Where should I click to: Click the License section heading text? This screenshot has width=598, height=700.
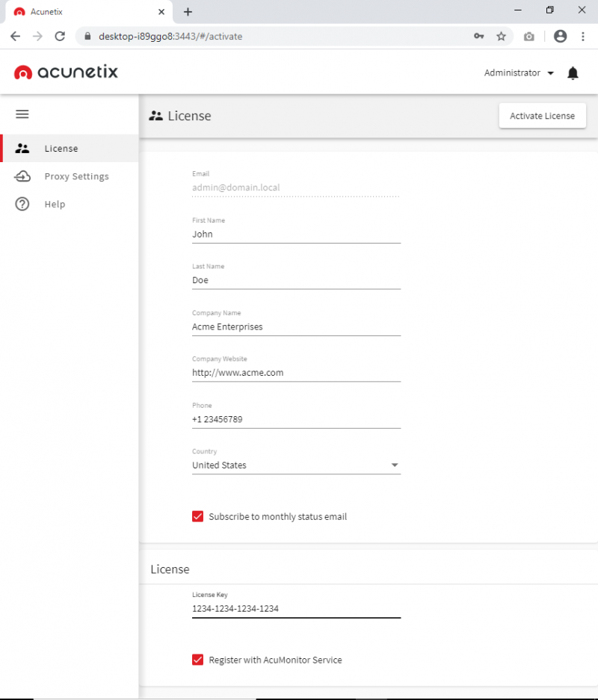click(170, 569)
